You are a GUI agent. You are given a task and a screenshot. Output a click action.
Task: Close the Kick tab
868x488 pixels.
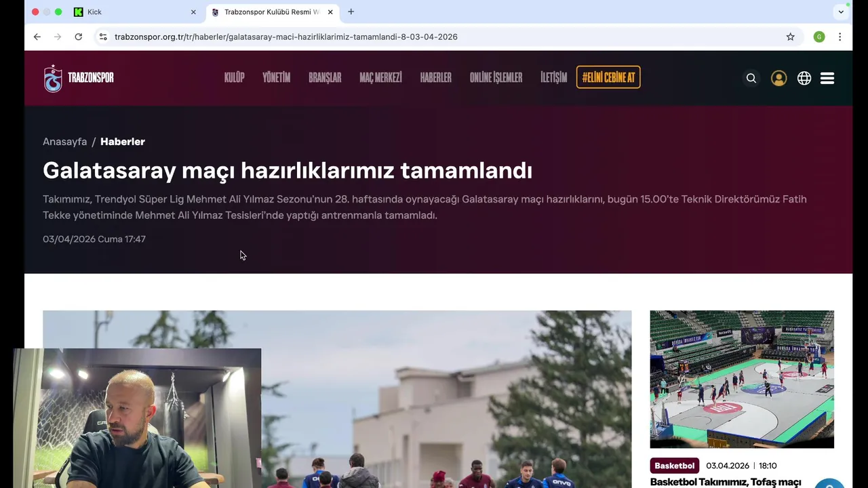point(193,12)
